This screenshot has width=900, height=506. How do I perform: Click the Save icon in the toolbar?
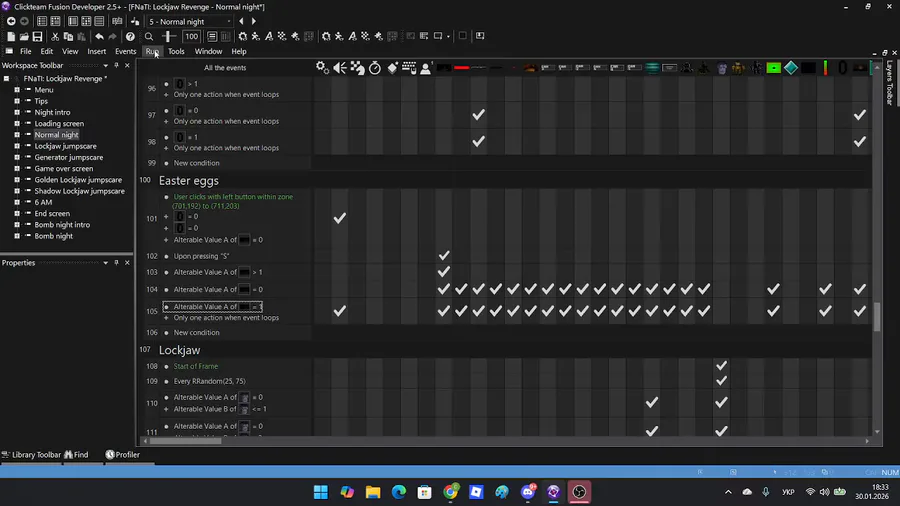pyautogui.click(x=37, y=37)
